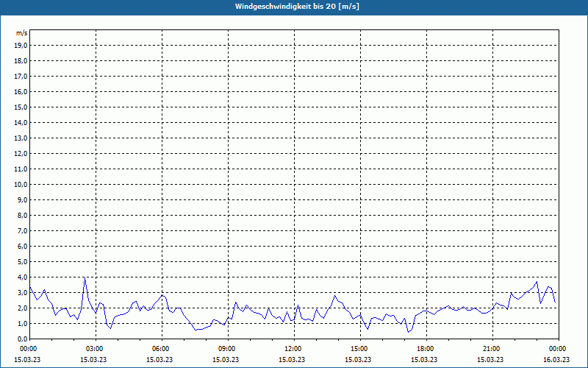
Task: Click the 06:00 time label
Action: point(160,349)
